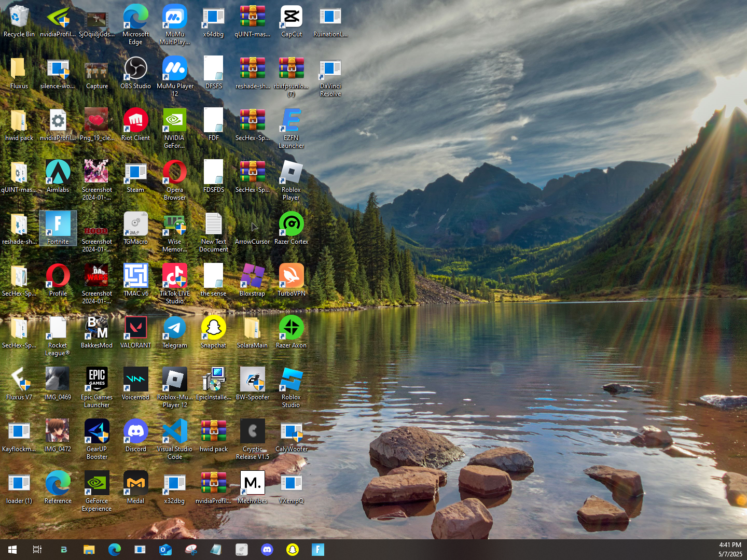
Task: Click the Fluxus V7 shortcut
Action: click(19, 384)
